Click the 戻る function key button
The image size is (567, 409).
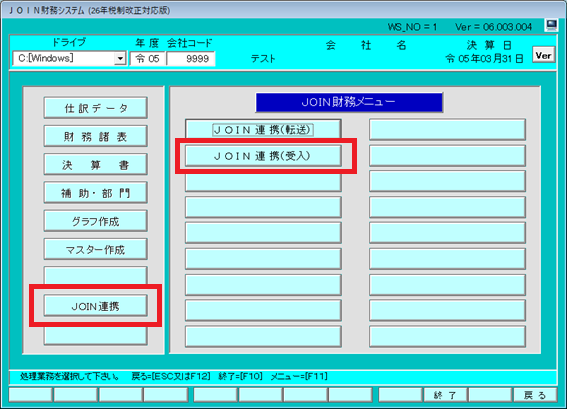click(535, 395)
